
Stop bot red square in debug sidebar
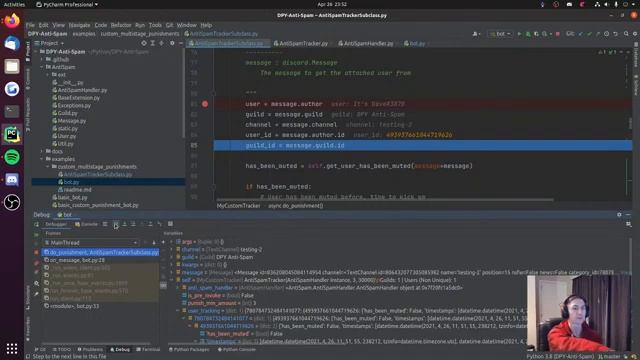click(36, 253)
